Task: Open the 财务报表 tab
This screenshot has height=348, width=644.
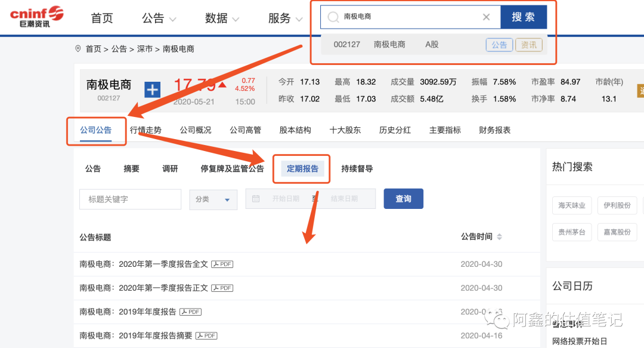Action: click(x=494, y=130)
